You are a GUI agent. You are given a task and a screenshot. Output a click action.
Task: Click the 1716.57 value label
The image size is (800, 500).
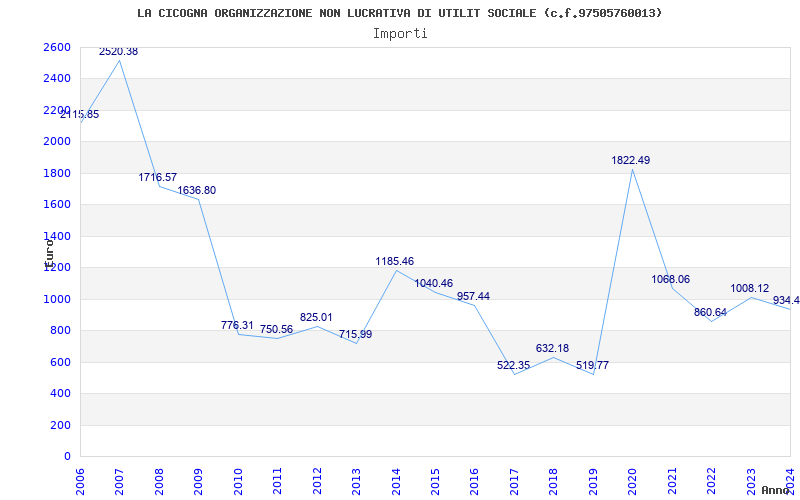click(x=158, y=178)
